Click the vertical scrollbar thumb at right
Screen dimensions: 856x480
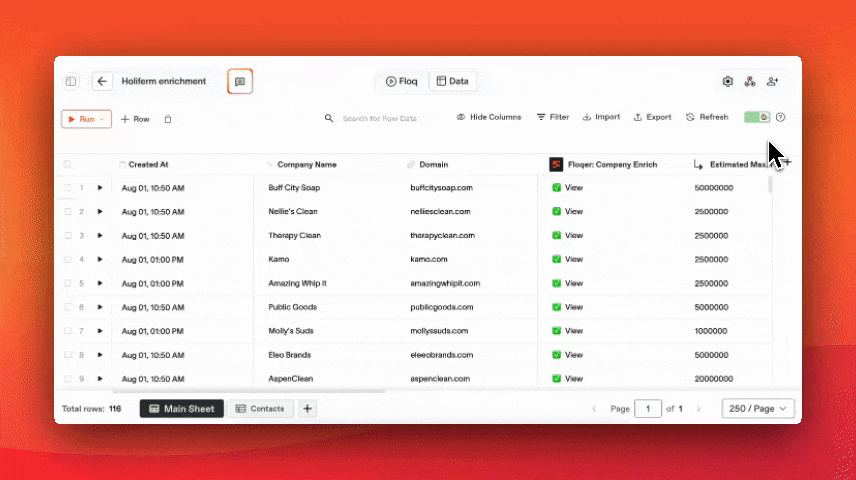[770, 185]
